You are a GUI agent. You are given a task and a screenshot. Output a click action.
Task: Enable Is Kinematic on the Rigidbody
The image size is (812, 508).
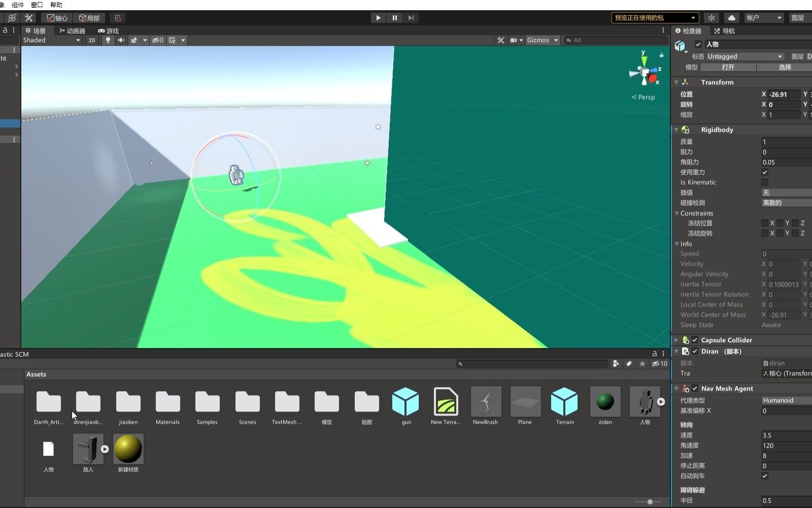pyautogui.click(x=766, y=182)
